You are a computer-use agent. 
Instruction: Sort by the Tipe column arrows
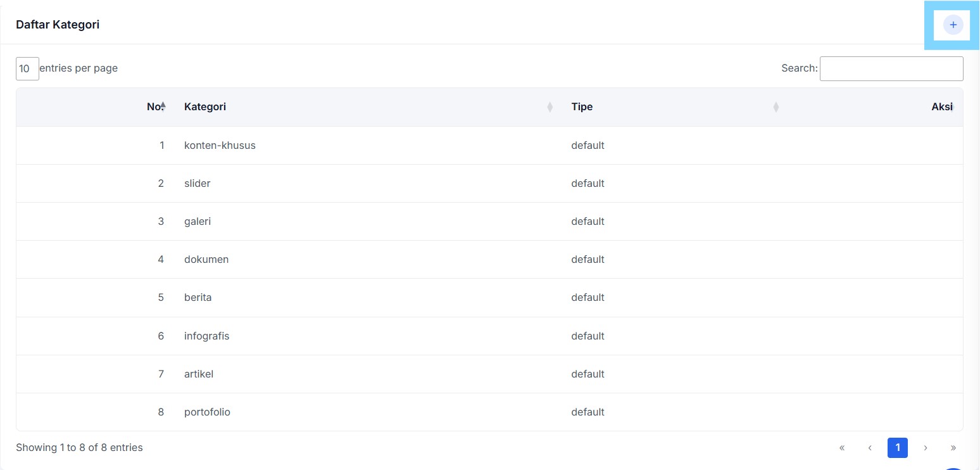point(776,107)
